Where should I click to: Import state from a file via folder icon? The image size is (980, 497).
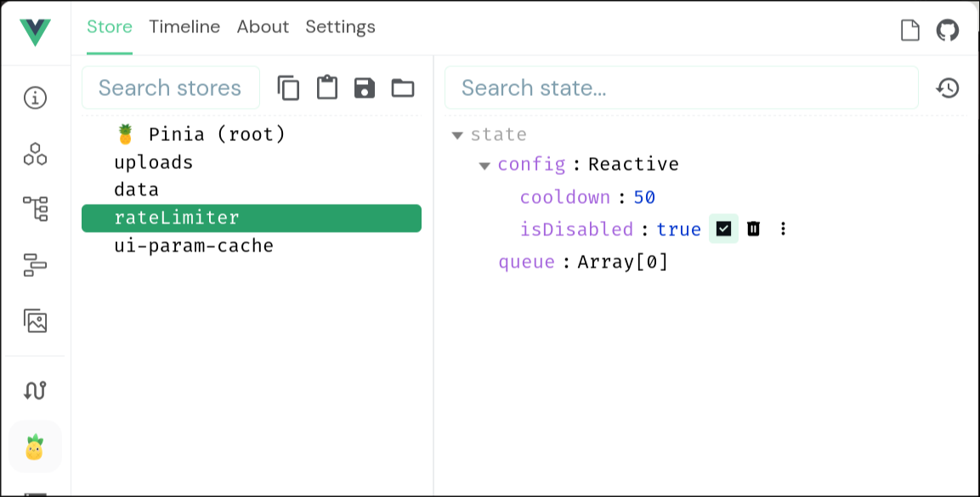(x=401, y=87)
